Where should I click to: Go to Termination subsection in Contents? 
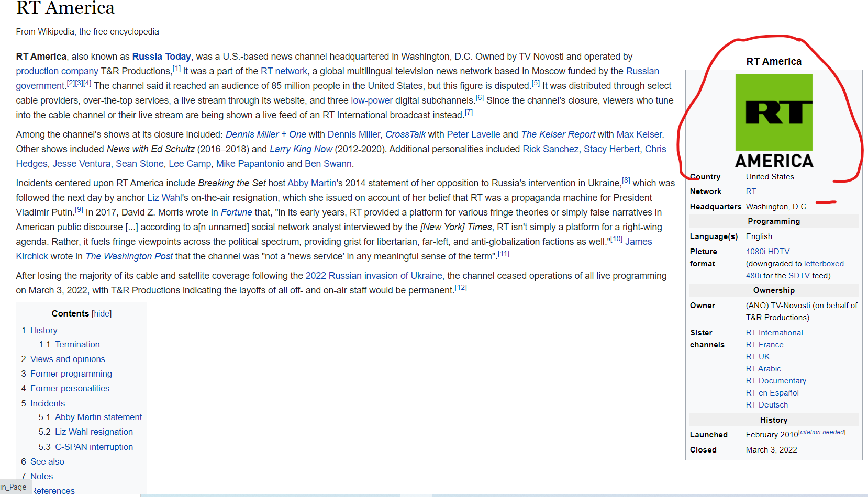pyautogui.click(x=77, y=344)
